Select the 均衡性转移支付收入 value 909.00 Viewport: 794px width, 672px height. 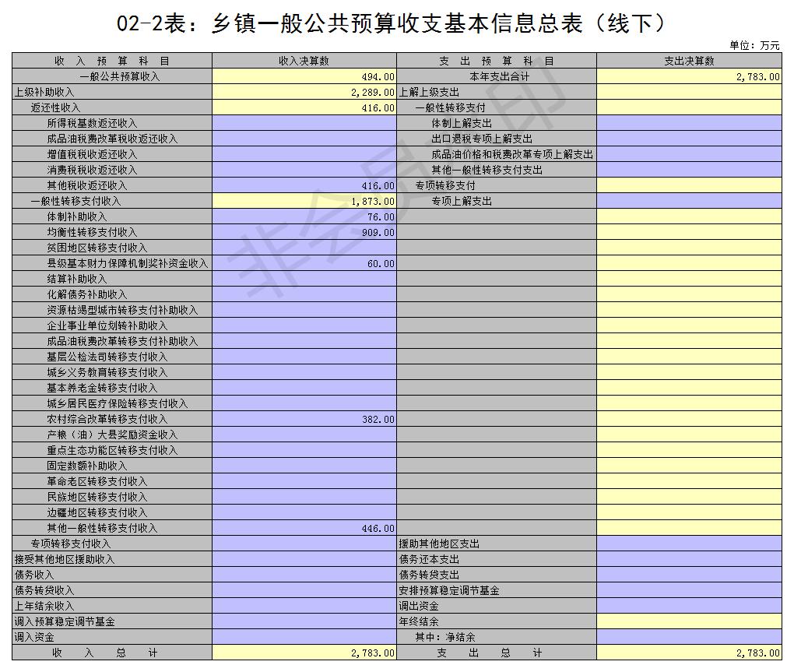coord(304,232)
